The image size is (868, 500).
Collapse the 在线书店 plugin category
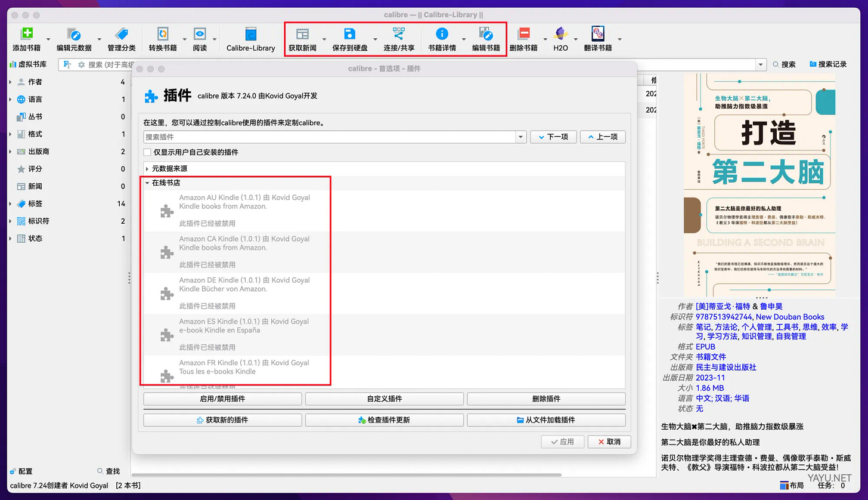pos(147,183)
